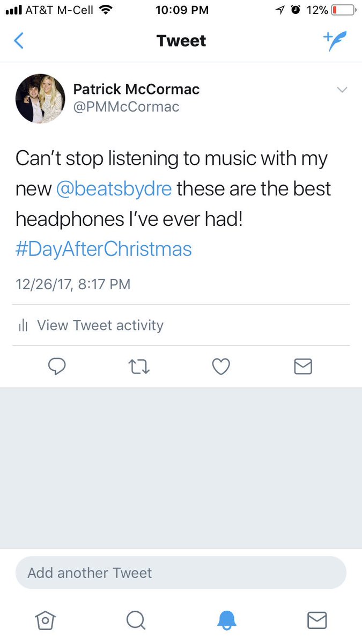Retweet Patrick McCormac's tweet

pos(139,367)
